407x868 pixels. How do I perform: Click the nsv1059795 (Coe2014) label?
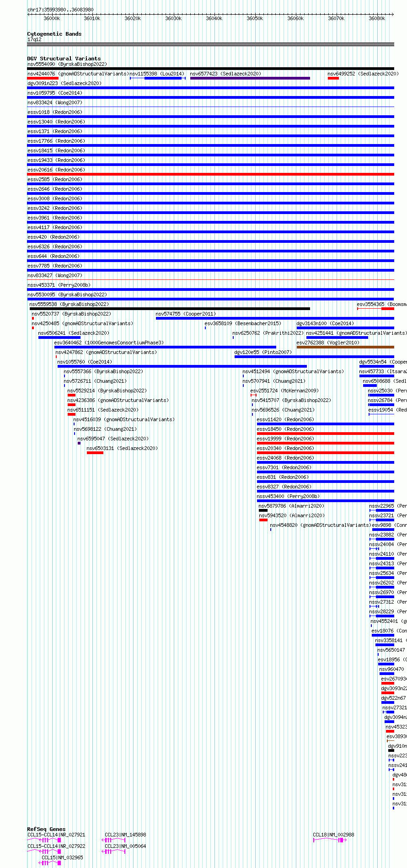(x=54, y=93)
